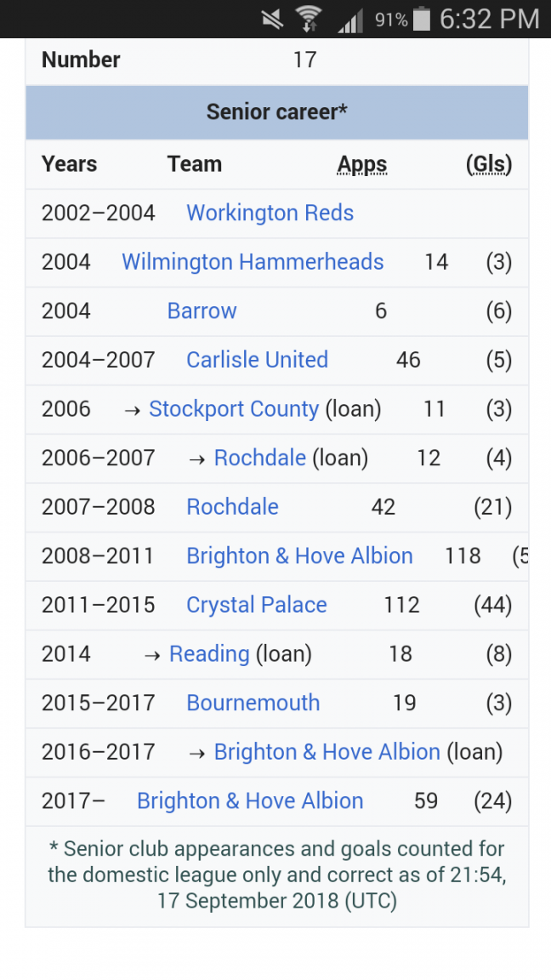Image resolution: width=551 pixels, height=980 pixels.
Task: Open Brighton & Hove Albion 2008–2011 link
Action: (x=299, y=556)
